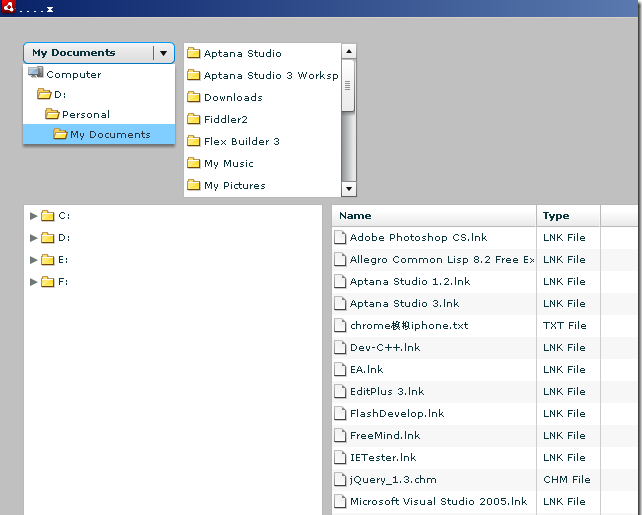Click the Aptana Studio 3 Worksp folder icon
The height and width of the screenshot is (515, 642).
coord(193,75)
